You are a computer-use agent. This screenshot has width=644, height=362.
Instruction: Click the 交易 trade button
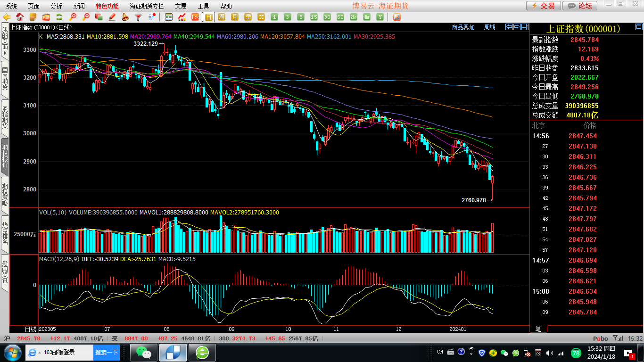click(544, 6)
